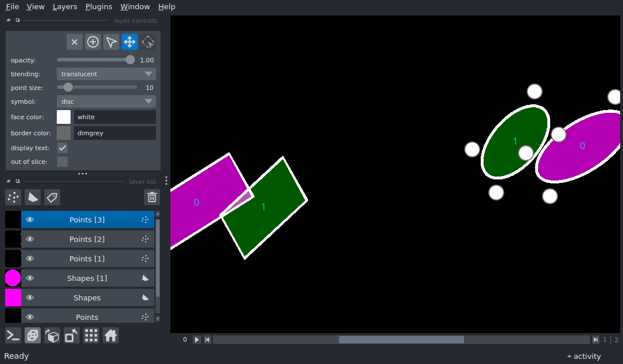Create a new points layer
Viewport: 623px width, 364px height.
(13, 197)
